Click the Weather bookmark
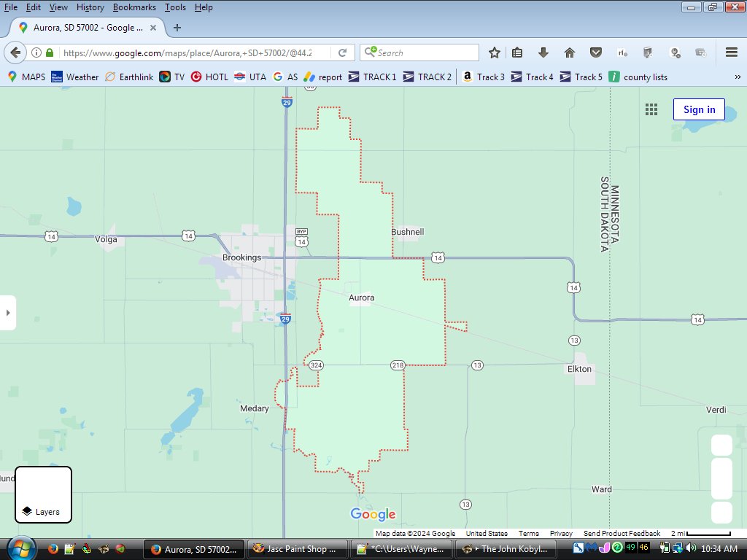The image size is (747, 560). pos(74,77)
